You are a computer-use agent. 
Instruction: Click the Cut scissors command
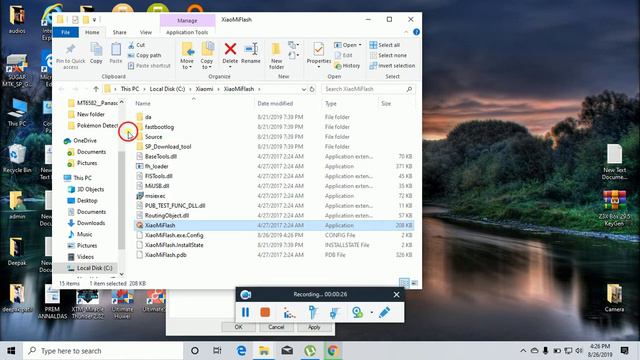pos(137,45)
